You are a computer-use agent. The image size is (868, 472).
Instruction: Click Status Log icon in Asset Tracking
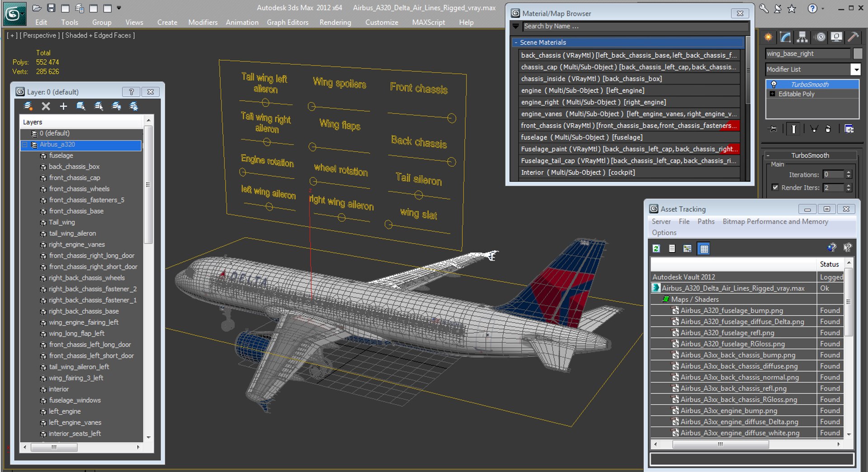[672, 248]
